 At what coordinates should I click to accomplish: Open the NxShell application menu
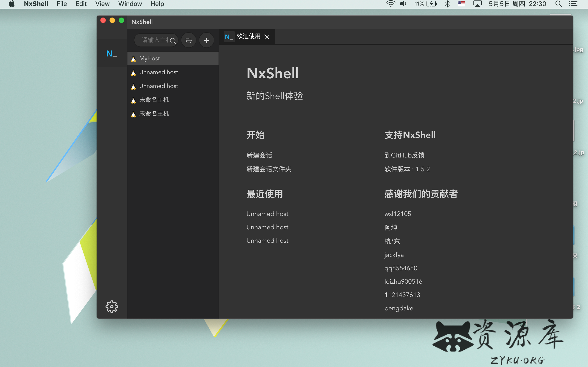[x=36, y=4]
